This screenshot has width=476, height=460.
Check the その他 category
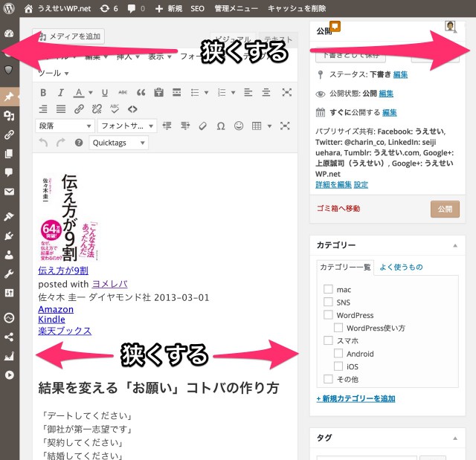[x=328, y=379]
